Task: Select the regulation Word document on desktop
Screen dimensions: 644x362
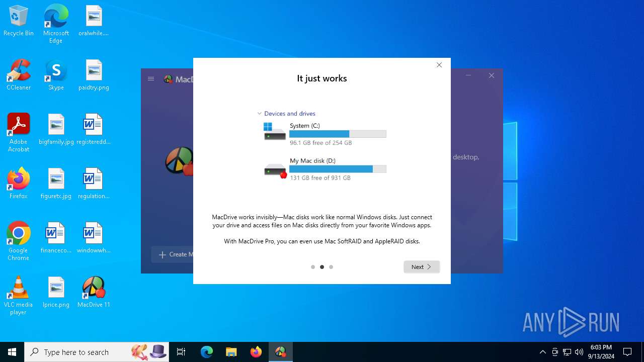Action: tap(94, 184)
